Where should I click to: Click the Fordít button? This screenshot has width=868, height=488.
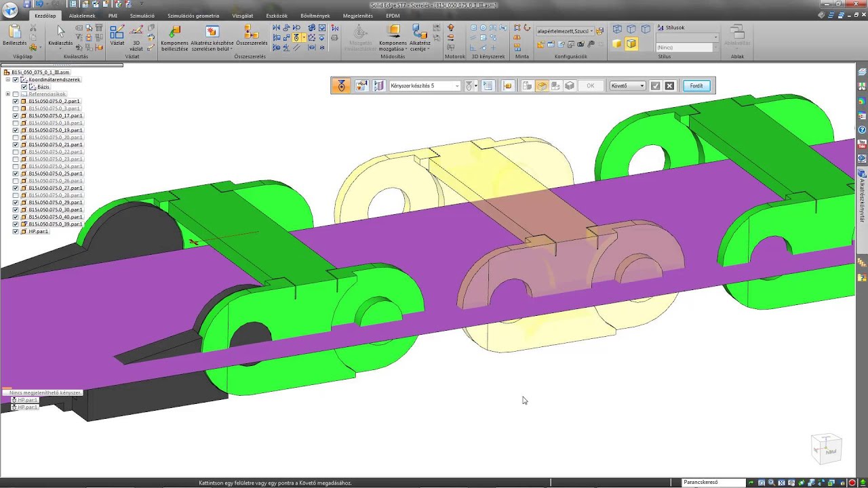click(696, 86)
